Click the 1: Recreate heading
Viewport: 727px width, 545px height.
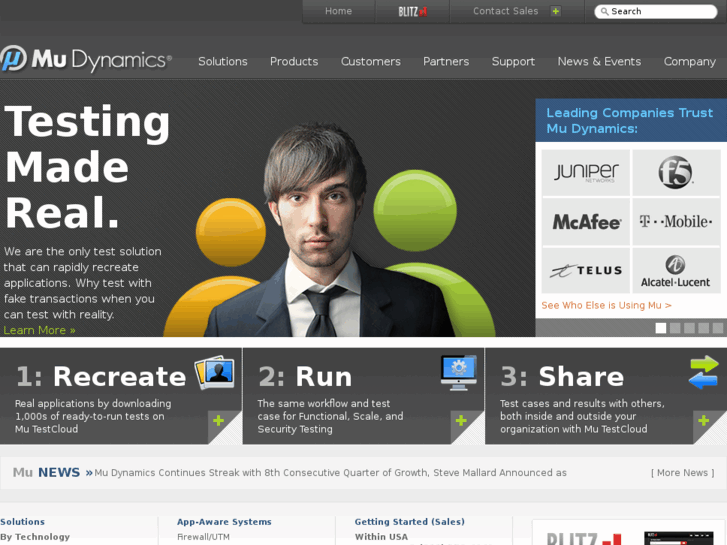point(101,376)
